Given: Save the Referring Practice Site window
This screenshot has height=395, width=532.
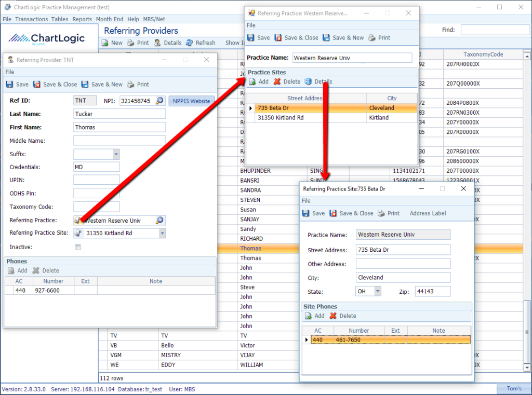Looking at the screenshot, I should 313,213.
